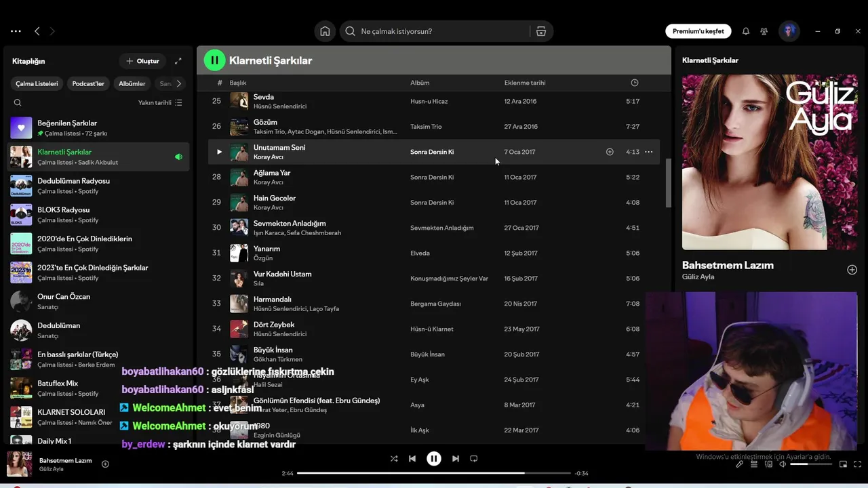The width and height of the screenshot is (868, 488).
Task: Expand the library panel
Action: click(178, 61)
